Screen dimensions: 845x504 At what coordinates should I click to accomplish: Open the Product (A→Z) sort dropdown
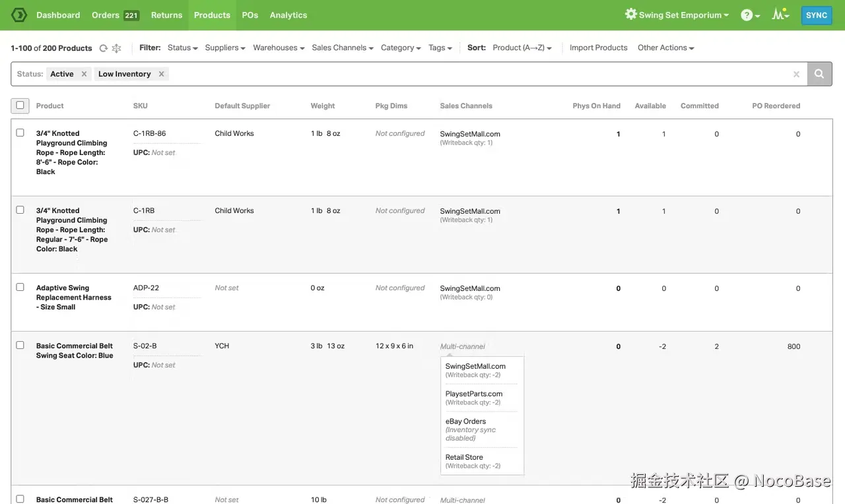[x=522, y=47]
